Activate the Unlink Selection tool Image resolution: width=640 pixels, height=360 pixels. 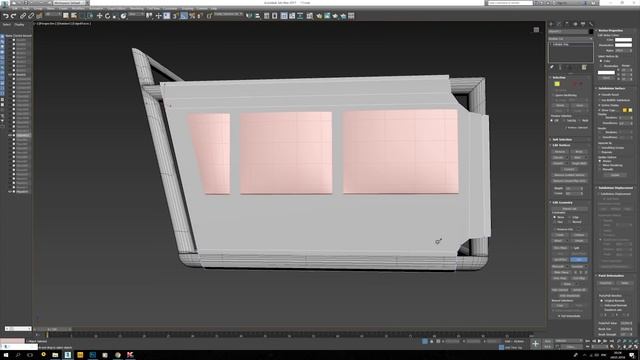click(31, 16)
